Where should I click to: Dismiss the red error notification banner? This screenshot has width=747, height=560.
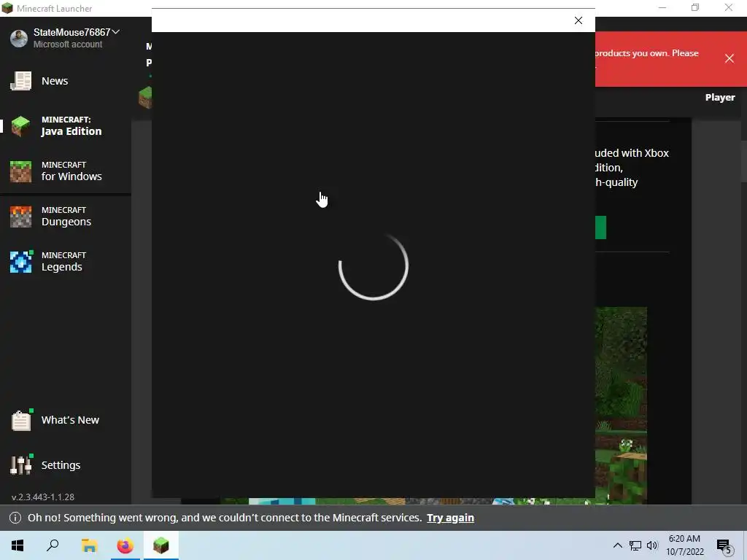729,58
